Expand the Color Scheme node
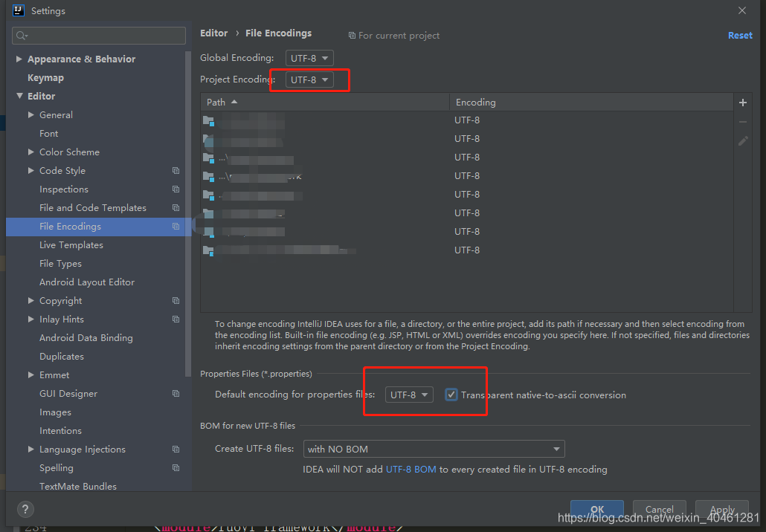This screenshot has width=766, height=532. 30,152
